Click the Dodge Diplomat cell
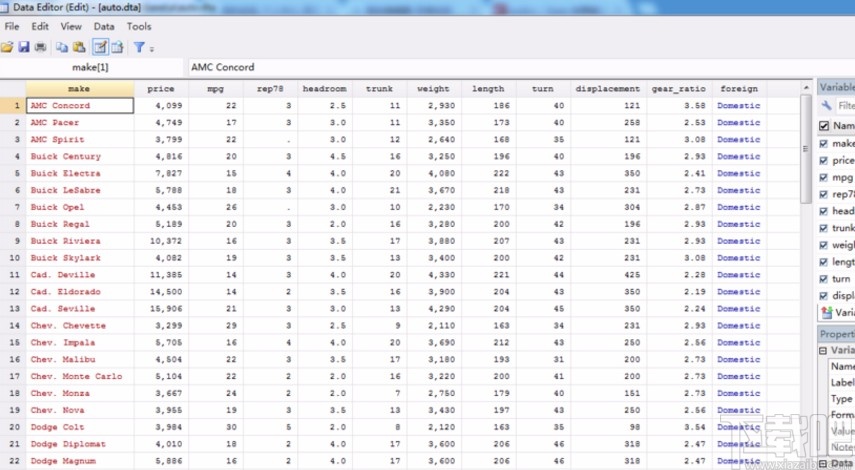Viewport: 855px width, 470px height. click(x=80, y=444)
